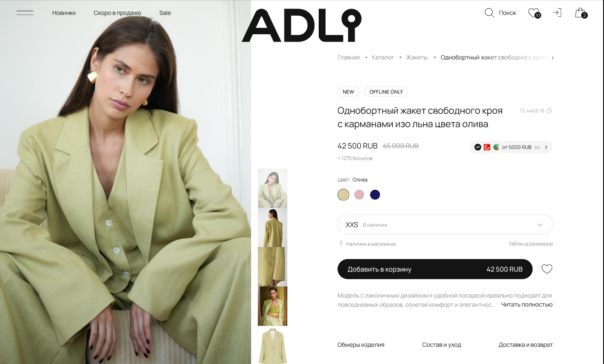Select the olive color swatch
The image size is (604, 364).
343,195
